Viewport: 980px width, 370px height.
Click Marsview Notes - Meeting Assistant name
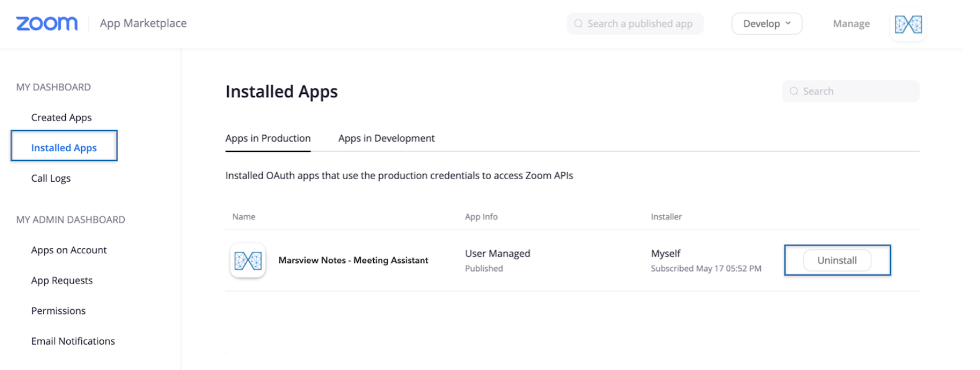pos(353,260)
